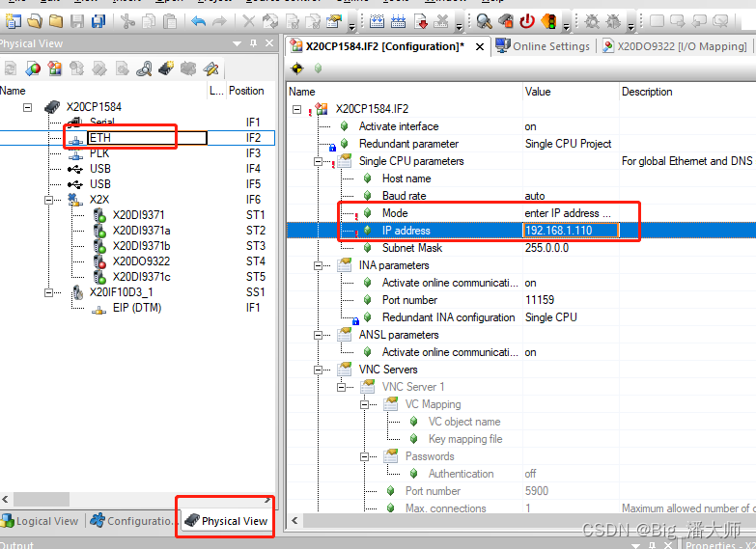
Task: Click the ANSL Activate online communication 'on' value
Action: (x=530, y=352)
